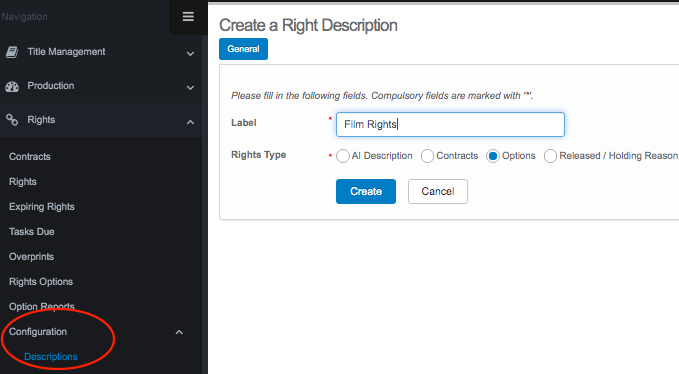Open the Rights menu section
Screen dimensions: 679x374
tap(41, 120)
